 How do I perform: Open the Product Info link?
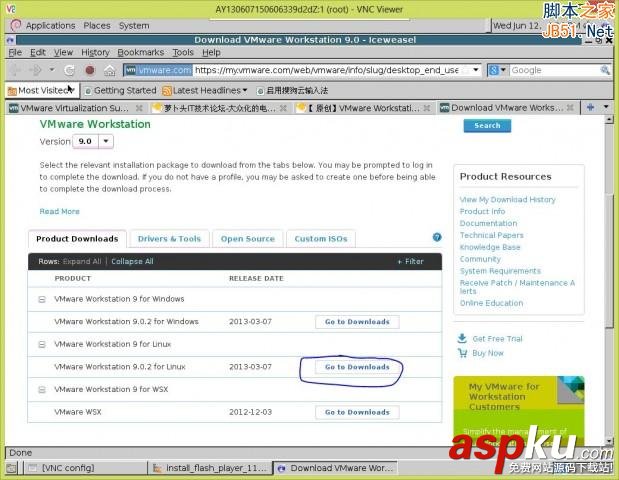(x=482, y=211)
